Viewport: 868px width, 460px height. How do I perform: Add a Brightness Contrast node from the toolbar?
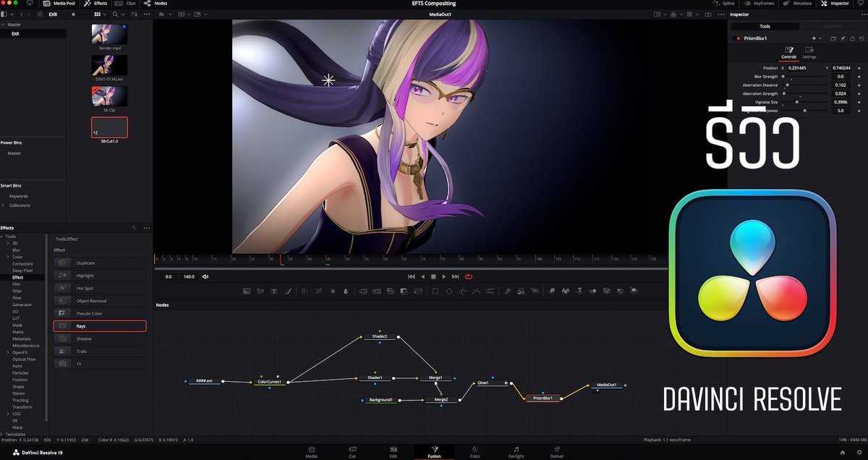pos(332,290)
